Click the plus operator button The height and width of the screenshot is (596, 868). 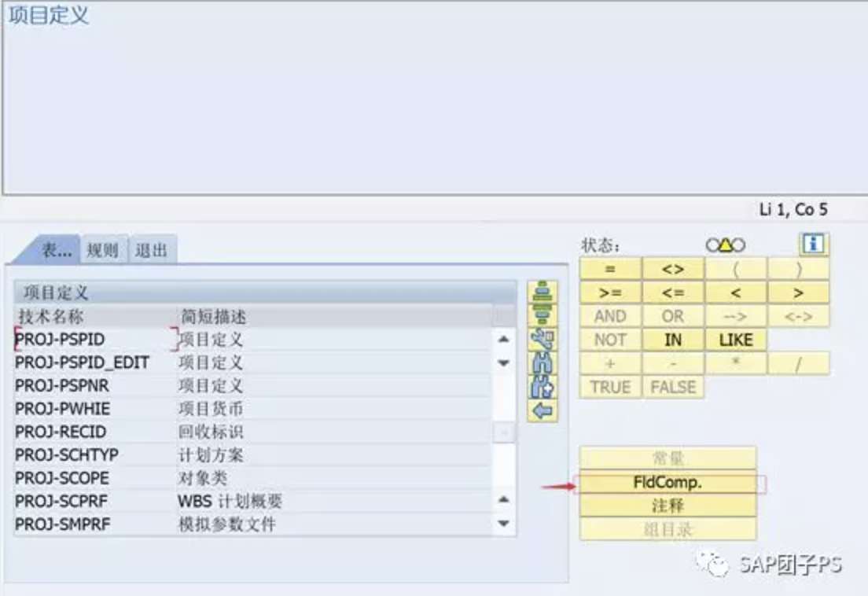(610, 363)
